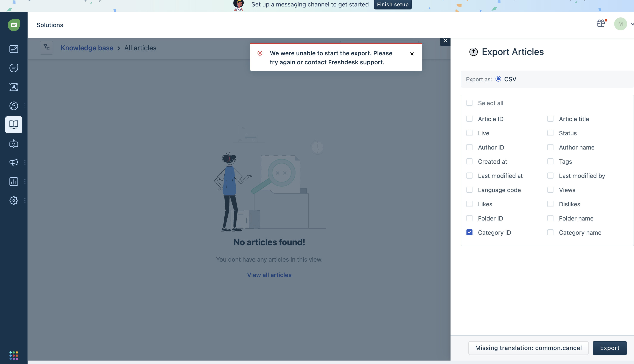Enable the Article title checkbox
Viewport: 634px width, 364px height.
point(550,119)
